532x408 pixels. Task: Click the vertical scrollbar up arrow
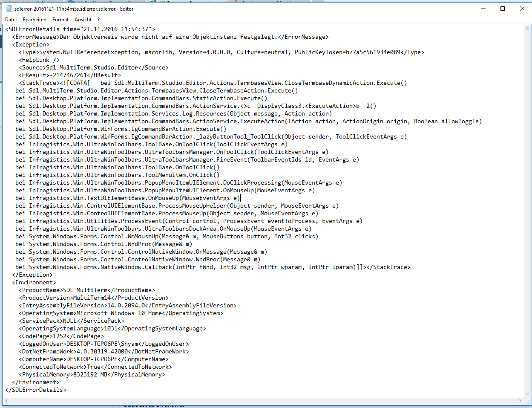point(528,29)
